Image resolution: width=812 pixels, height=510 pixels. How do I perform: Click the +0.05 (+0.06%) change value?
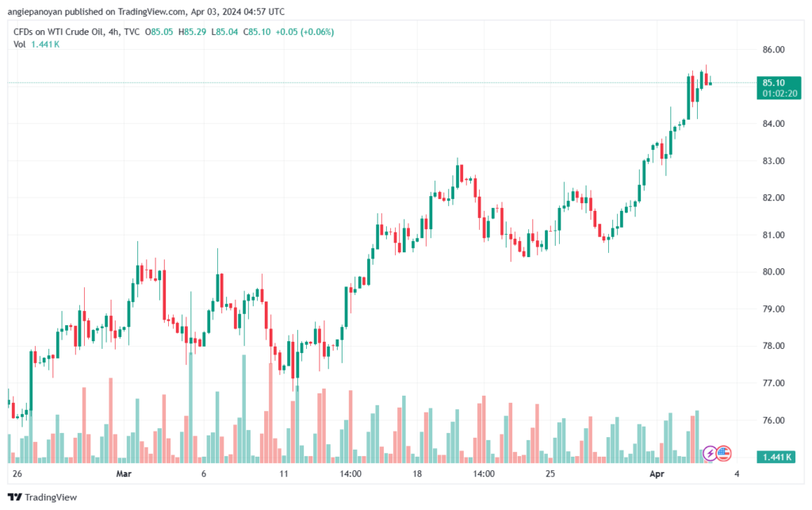coord(304,32)
